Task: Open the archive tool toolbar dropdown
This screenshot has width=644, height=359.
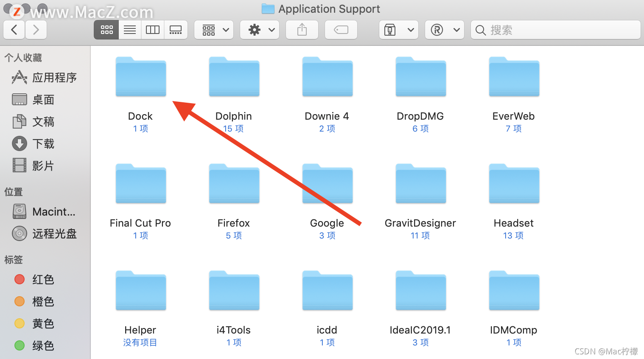Action: pyautogui.click(x=399, y=30)
